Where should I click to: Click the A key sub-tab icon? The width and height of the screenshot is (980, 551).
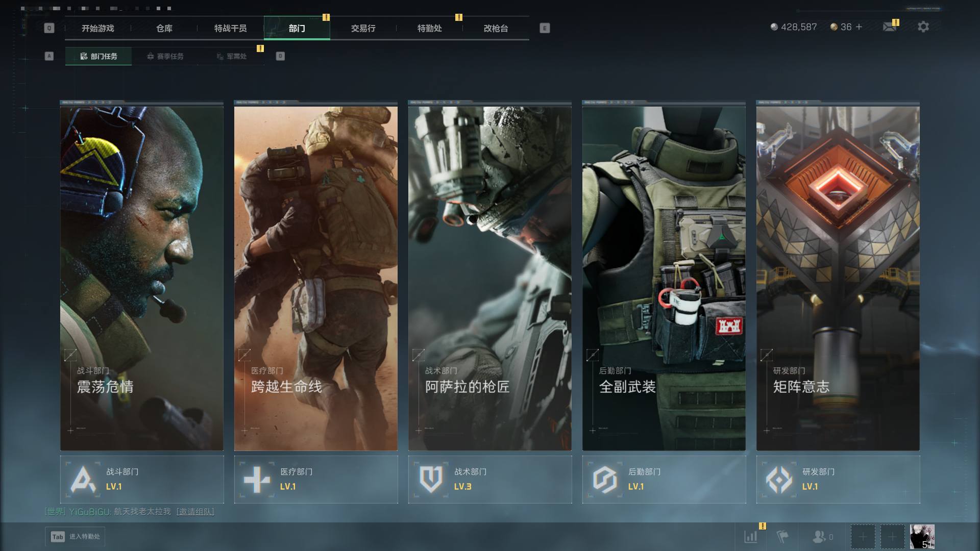pos(49,56)
